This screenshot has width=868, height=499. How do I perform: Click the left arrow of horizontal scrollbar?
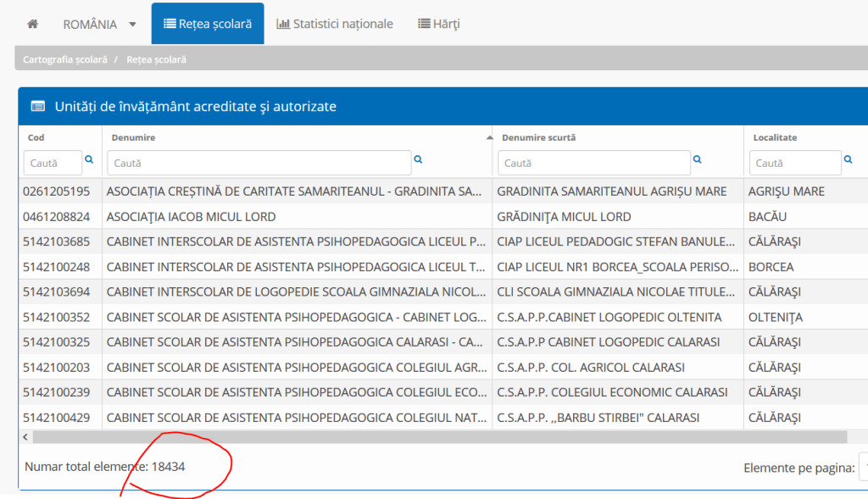point(25,437)
